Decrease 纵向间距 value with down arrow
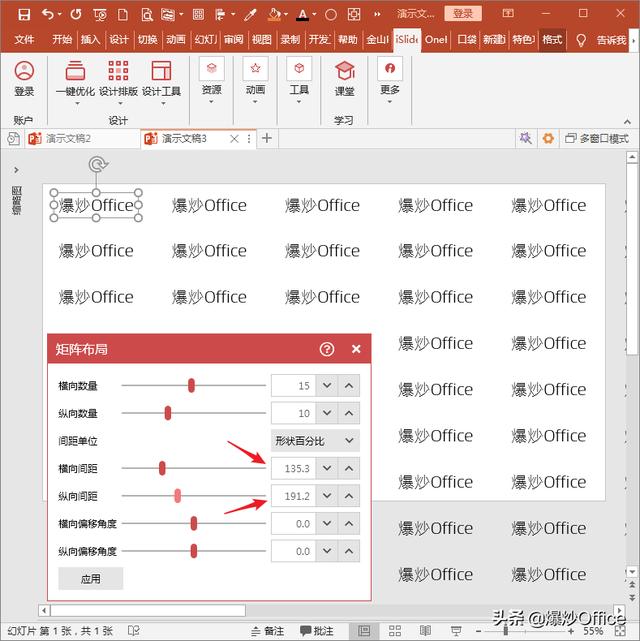 tap(327, 496)
